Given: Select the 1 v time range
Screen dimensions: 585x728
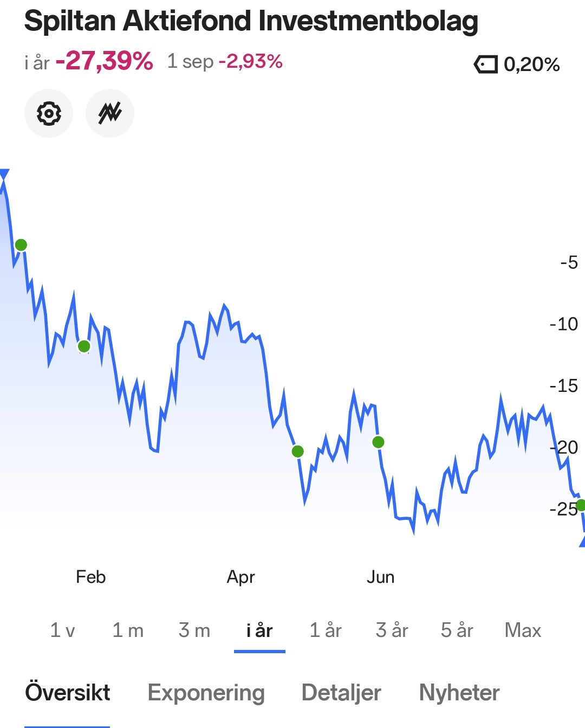Looking at the screenshot, I should (62, 630).
